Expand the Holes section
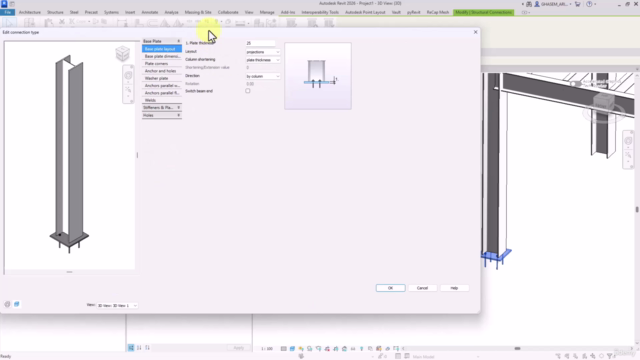Viewport: 640px width, 360px height. (x=162, y=115)
